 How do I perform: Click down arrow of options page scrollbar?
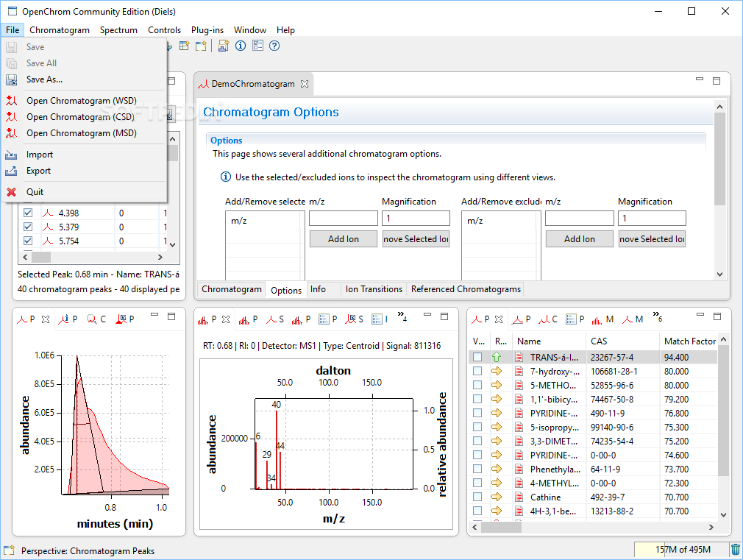click(x=719, y=274)
